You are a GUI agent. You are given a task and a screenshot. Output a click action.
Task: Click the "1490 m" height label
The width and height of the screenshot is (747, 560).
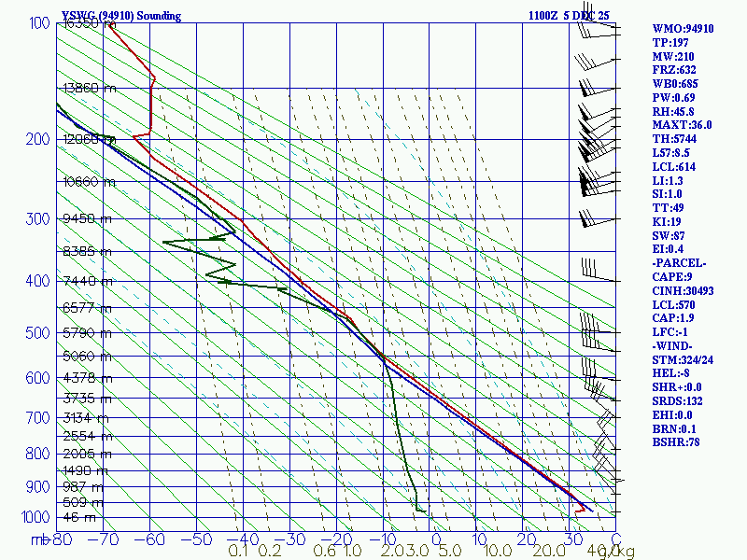point(86,471)
